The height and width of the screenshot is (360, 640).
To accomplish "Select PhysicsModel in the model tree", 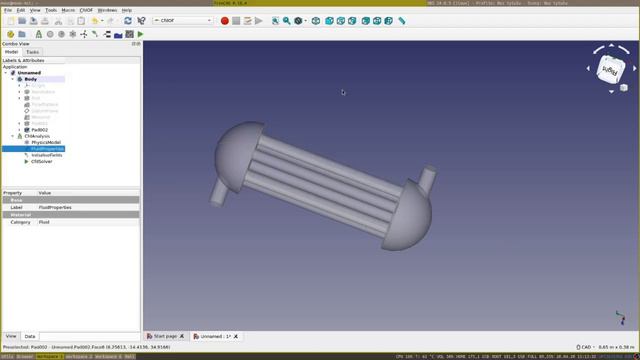I will (46, 142).
